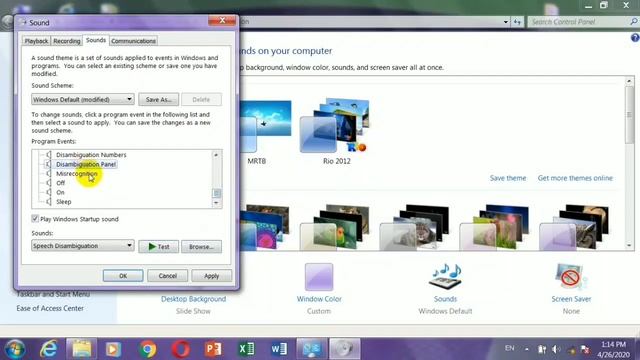This screenshot has width=640, height=360.
Task: Open the Windows Start orb
Action: [15, 349]
